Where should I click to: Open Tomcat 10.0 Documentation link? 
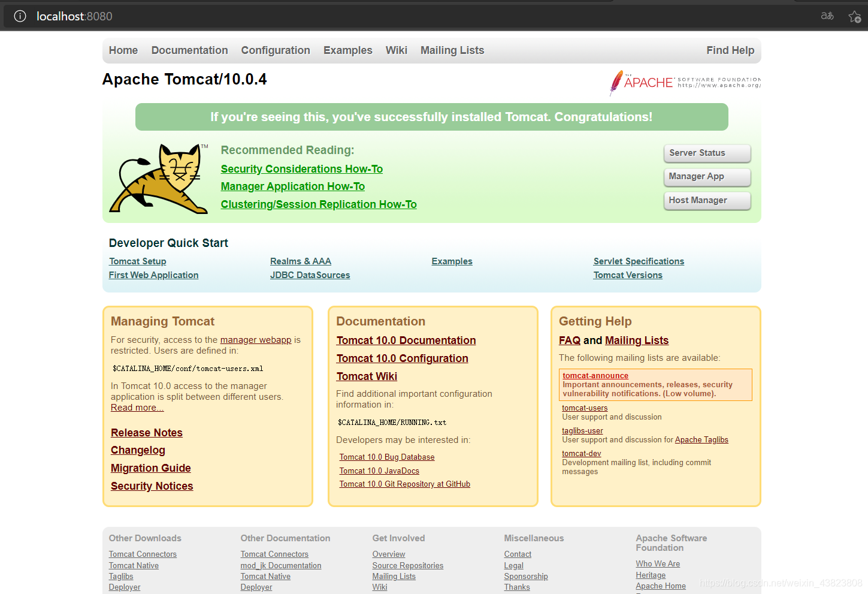[406, 340]
